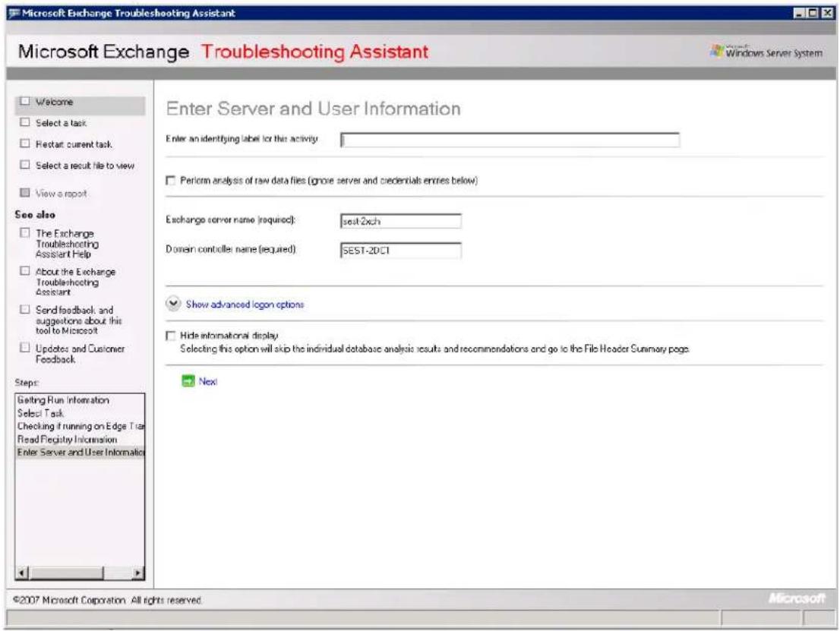Viewport: 840px width, 631px height.
Task: Open Updates and Customer Feedback link
Action: click(80, 354)
